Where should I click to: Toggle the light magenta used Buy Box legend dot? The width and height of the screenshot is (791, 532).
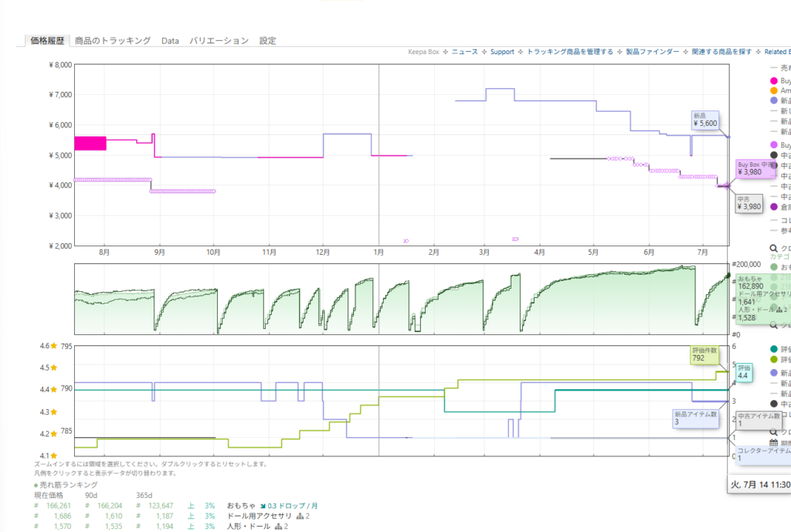[774, 144]
